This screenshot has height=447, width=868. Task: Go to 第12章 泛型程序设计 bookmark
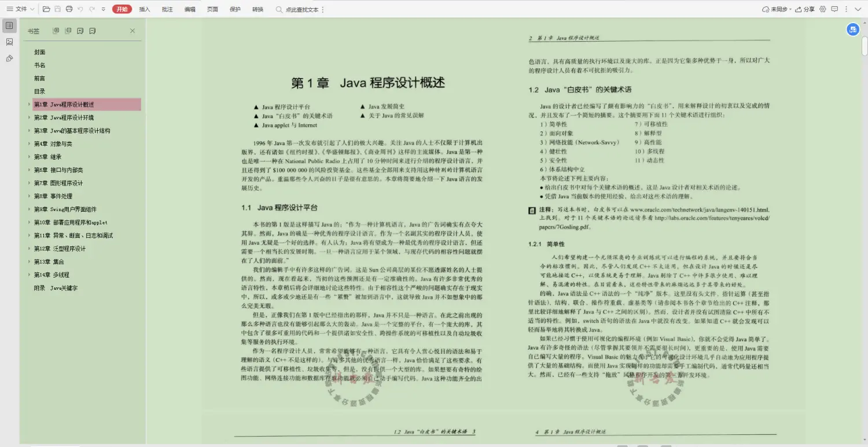pyautogui.click(x=60, y=249)
